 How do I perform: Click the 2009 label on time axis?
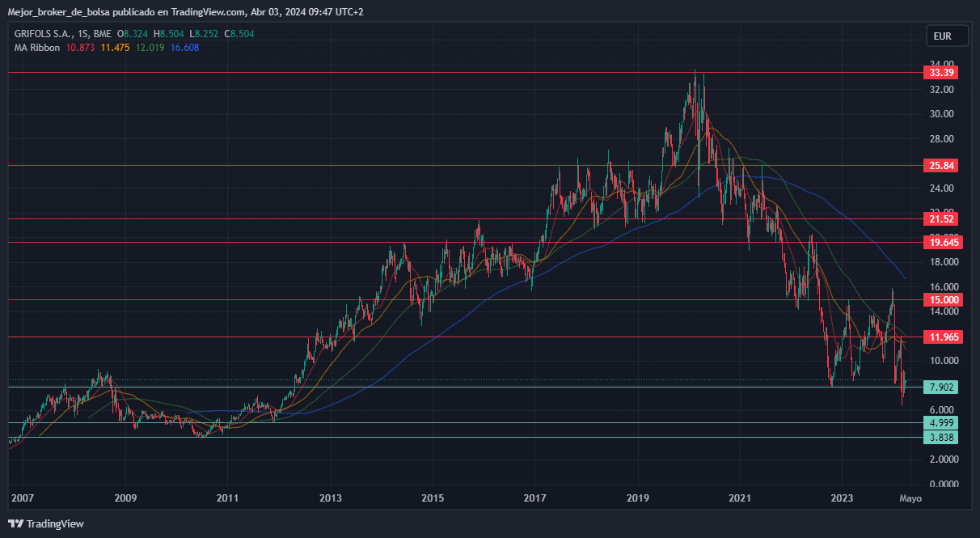pyautogui.click(x=125, y=498)
